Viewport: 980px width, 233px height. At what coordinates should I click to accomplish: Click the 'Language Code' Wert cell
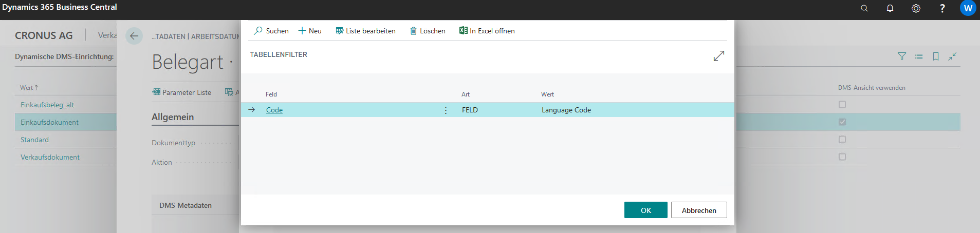(x=566, y=110)
